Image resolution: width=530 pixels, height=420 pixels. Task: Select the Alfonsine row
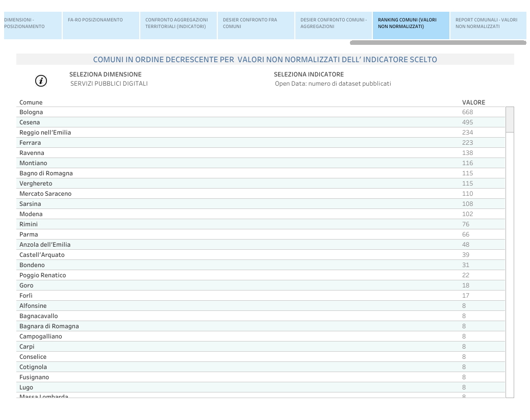point(261,306)
